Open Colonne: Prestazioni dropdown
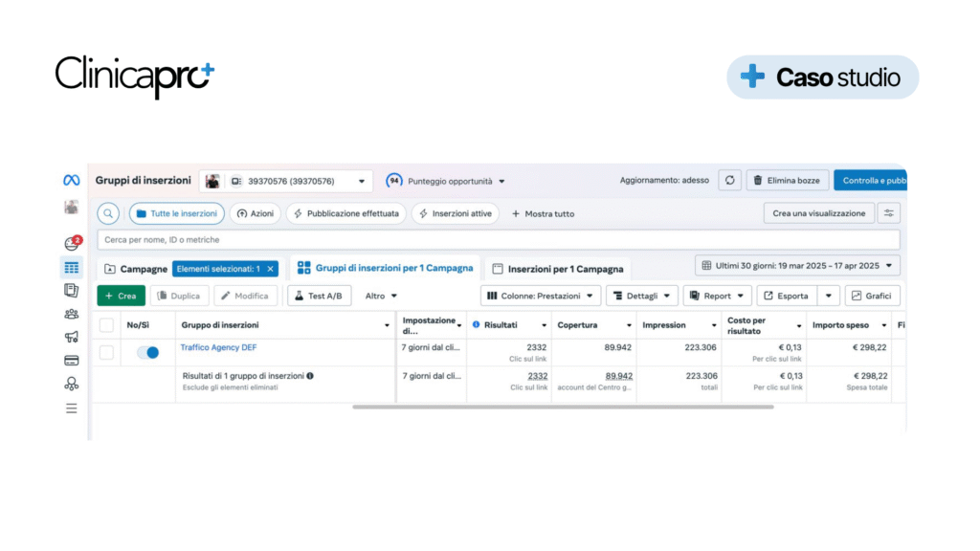This screenshot has height=551, width=980. [541, 296]
